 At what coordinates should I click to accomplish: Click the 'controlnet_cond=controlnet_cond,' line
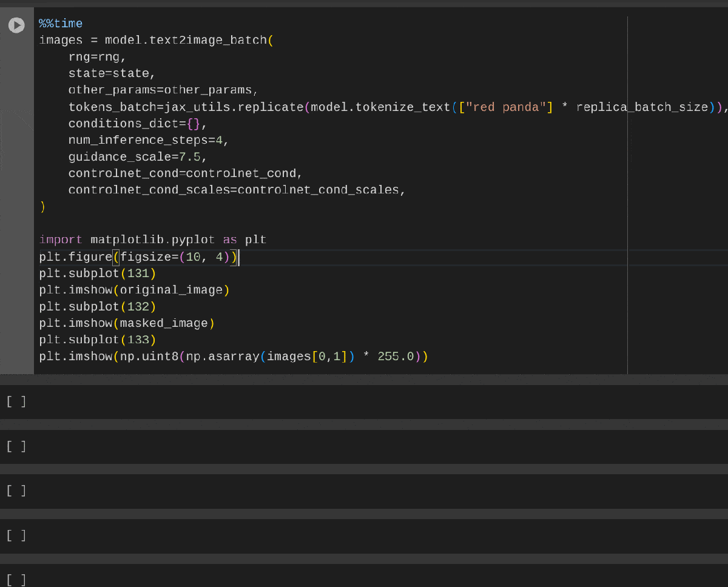point(185,173)
